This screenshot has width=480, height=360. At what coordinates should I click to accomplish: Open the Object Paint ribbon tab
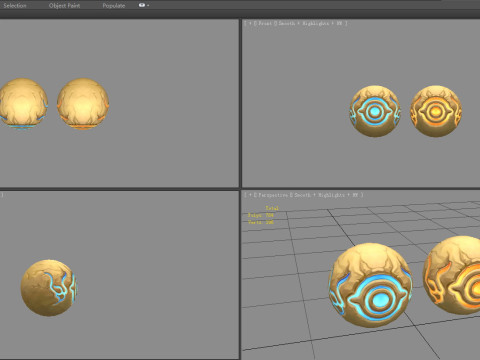pyautogui.click(x=64, y=5)
